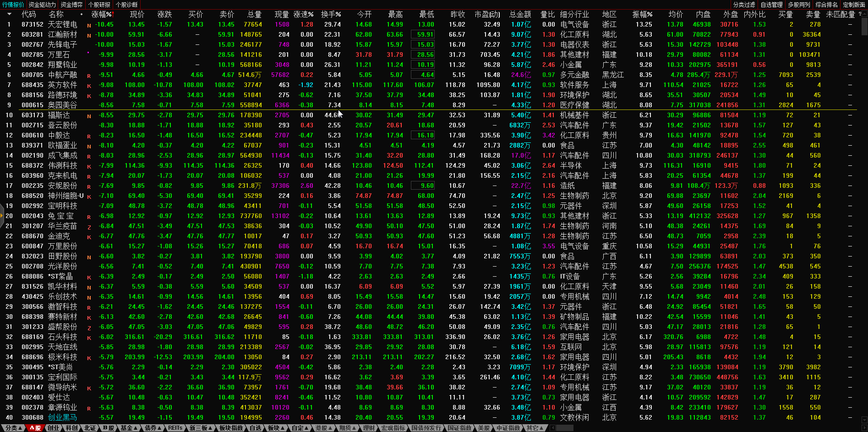Viewport: 868px width, 432px height.
Task: Switch to 科创 board tab
Action: (71, 428)
